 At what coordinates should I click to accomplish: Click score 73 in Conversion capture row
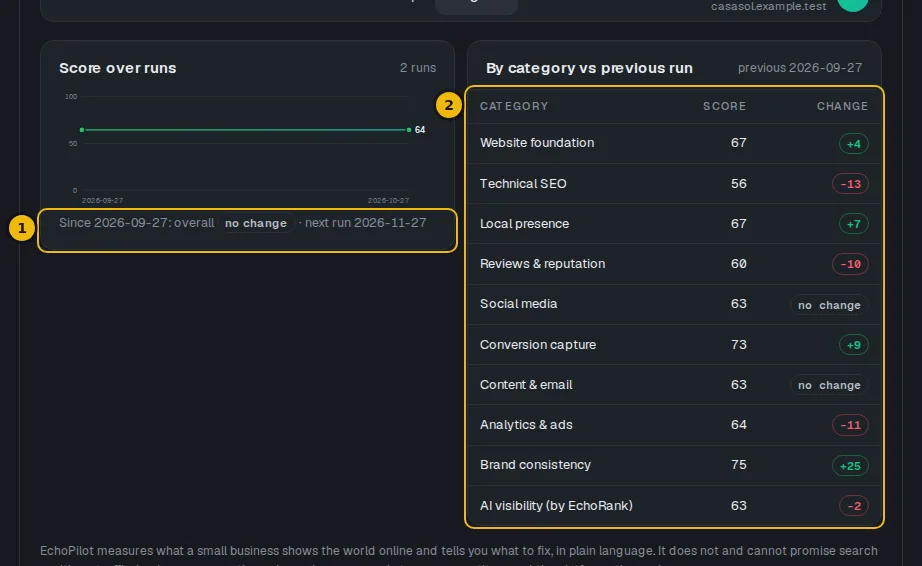(x=739, y=345)
